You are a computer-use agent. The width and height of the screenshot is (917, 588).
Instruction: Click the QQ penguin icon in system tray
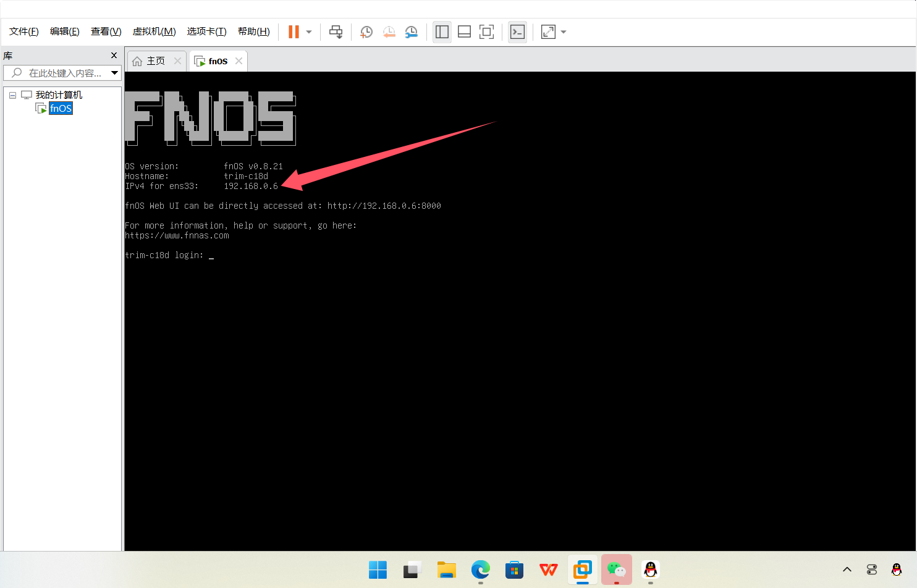(897, 569)
